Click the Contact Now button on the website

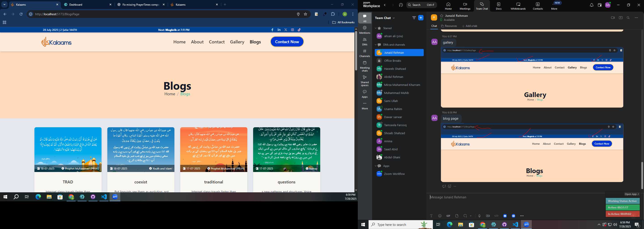click(287, 42)
